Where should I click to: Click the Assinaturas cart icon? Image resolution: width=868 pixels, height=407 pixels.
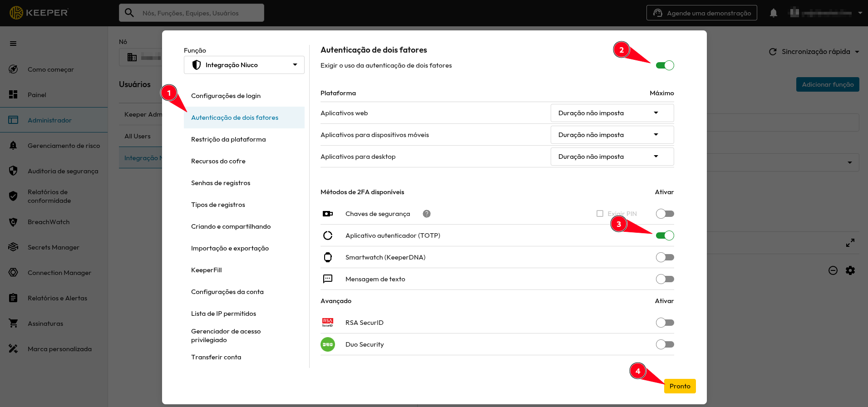coord(13,323)
